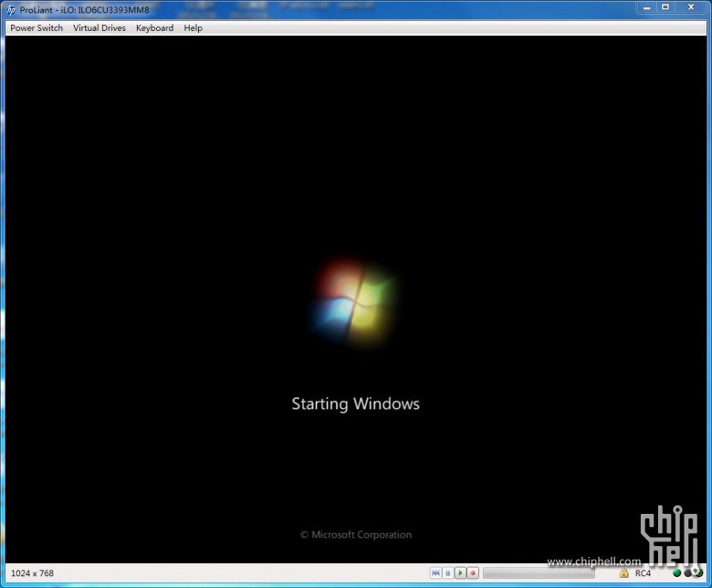Close the iLO console window
Screen dimensions: 712x588
click(x=691, y=7)
